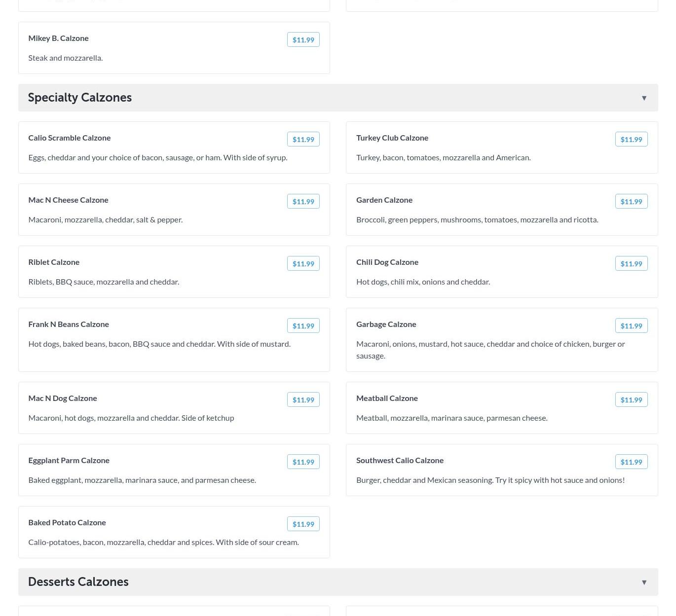Click Chili Dog Calzone price button
676x616 pixels.
(x=631, y=264)
